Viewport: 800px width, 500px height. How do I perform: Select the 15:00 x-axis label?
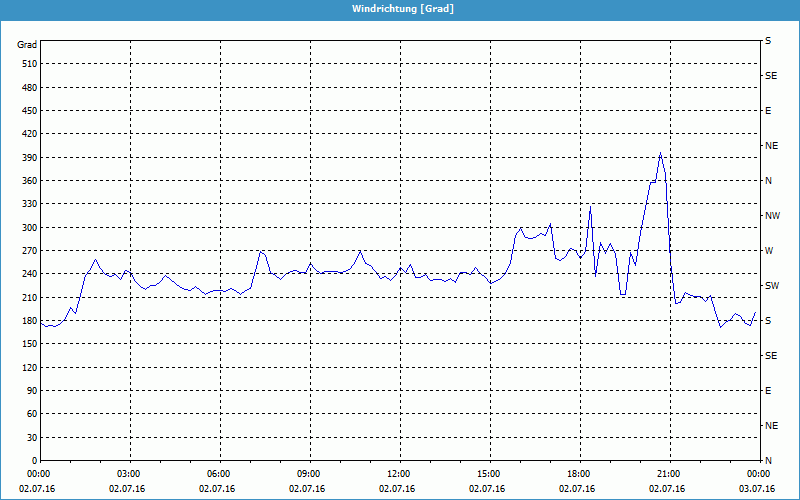489,474
